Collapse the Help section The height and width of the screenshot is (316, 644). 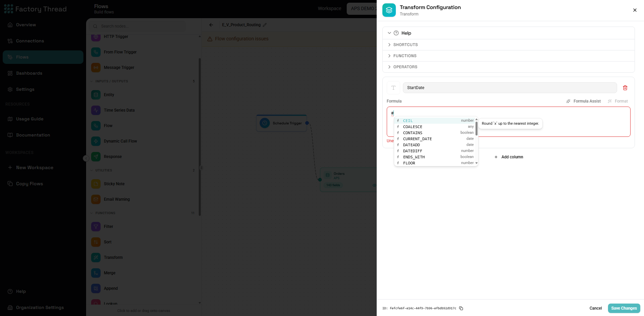coord(389,33)
